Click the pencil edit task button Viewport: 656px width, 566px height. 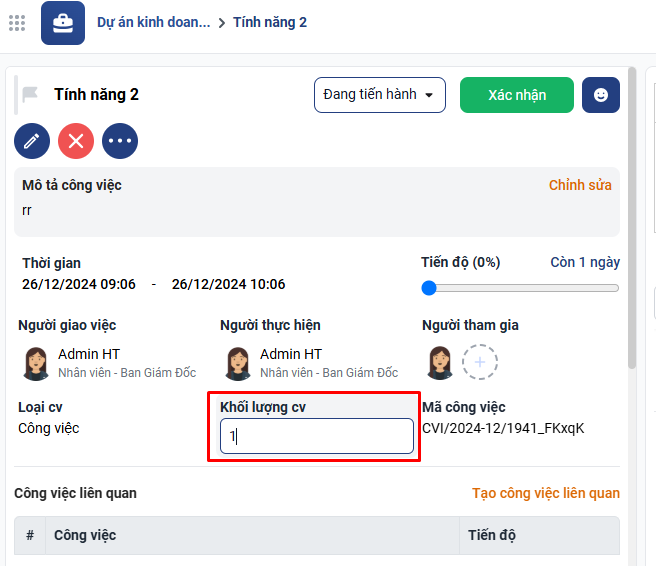click(32, 141)
